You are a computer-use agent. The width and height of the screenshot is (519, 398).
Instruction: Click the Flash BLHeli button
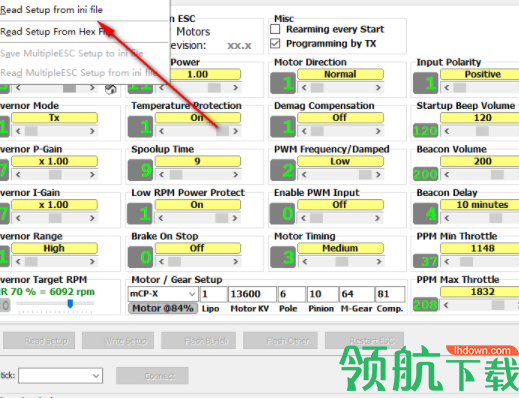coord(198,341)
